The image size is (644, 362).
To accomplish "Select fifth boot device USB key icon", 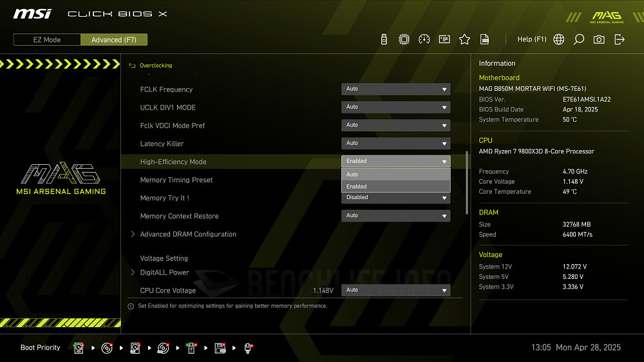I will pos(191,348).
